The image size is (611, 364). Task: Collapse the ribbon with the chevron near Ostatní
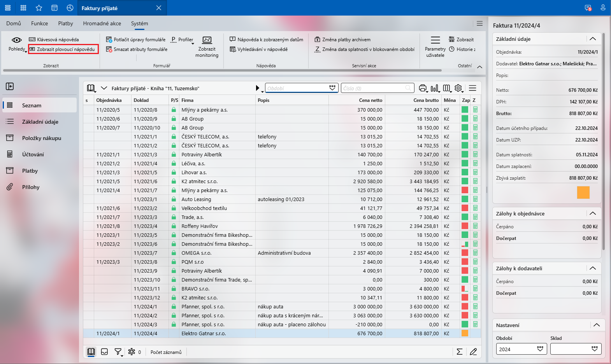coord(480,66)
